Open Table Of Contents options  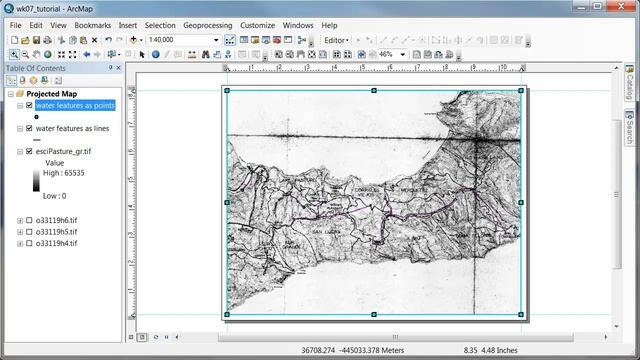[x=58, y=80]
